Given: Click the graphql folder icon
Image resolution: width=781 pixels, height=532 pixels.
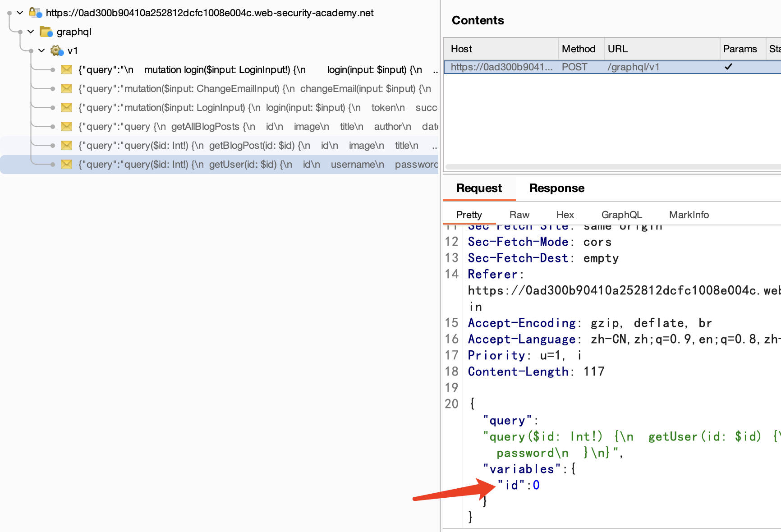Looking at the screenshot, I should [x=46, y=32].
